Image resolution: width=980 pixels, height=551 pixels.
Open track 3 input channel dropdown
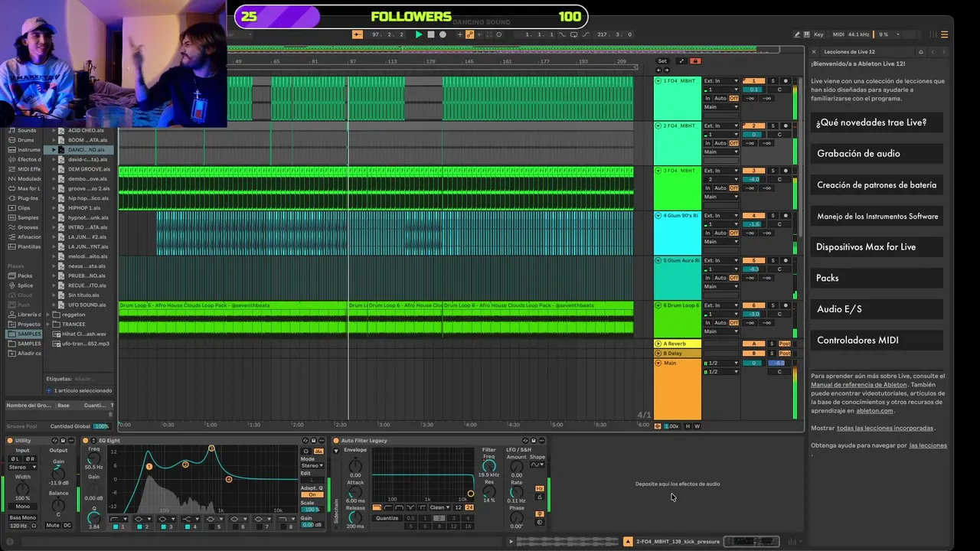pyautogui.click(x=721, y=179)
